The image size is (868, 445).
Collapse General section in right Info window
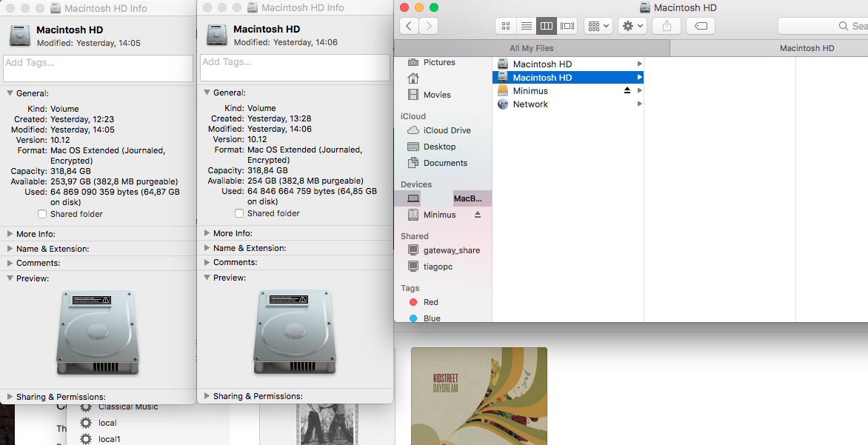207,93
